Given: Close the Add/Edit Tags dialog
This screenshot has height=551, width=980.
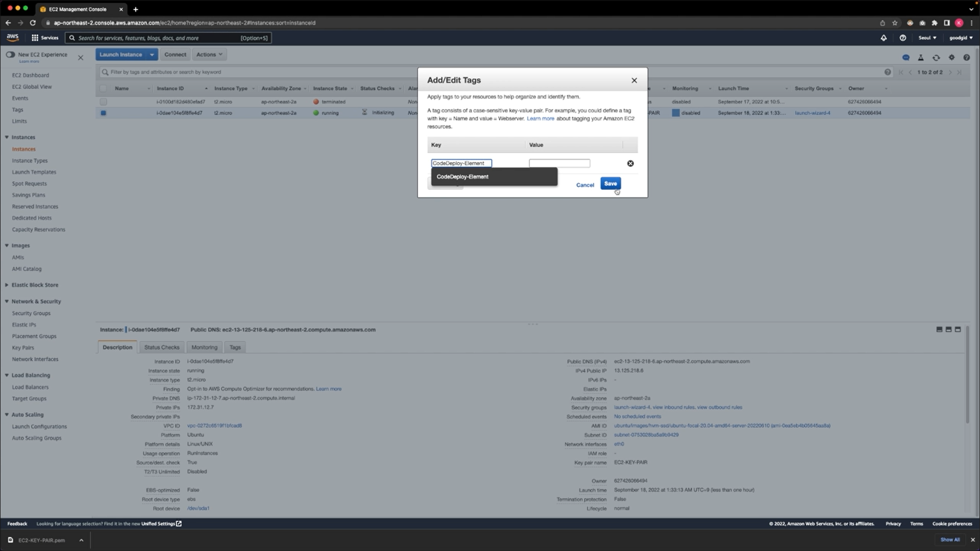Looking at the screenshot, I should point(634,81).
